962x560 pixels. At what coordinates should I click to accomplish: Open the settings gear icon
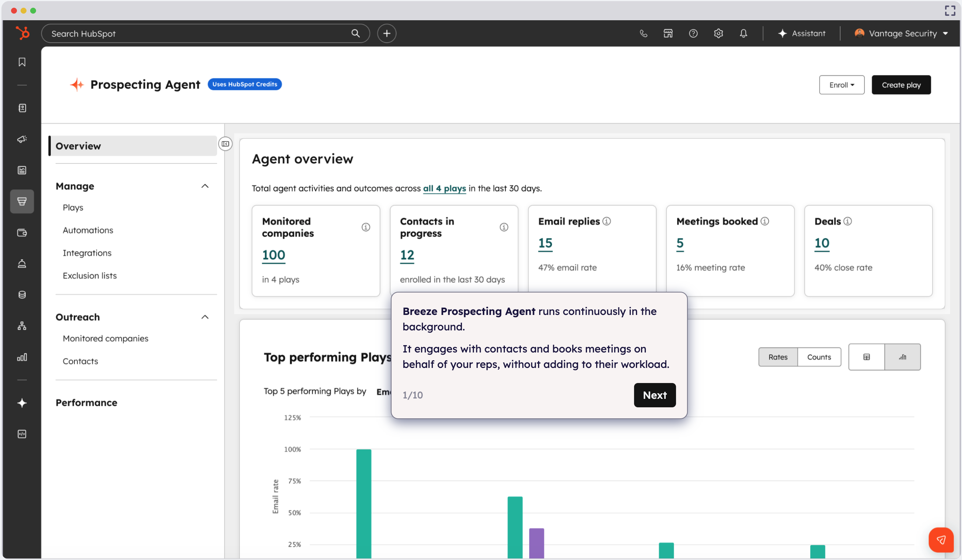pos(718,33)
